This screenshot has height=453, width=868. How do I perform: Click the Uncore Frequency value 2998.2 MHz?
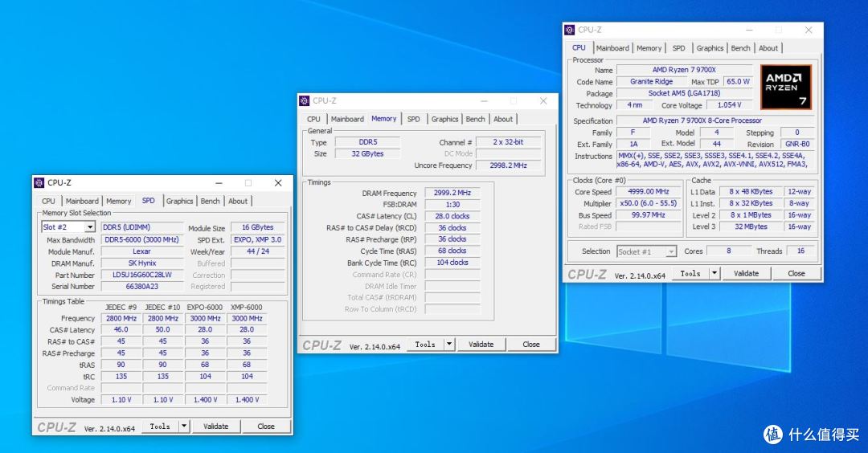tap(508, 165)
